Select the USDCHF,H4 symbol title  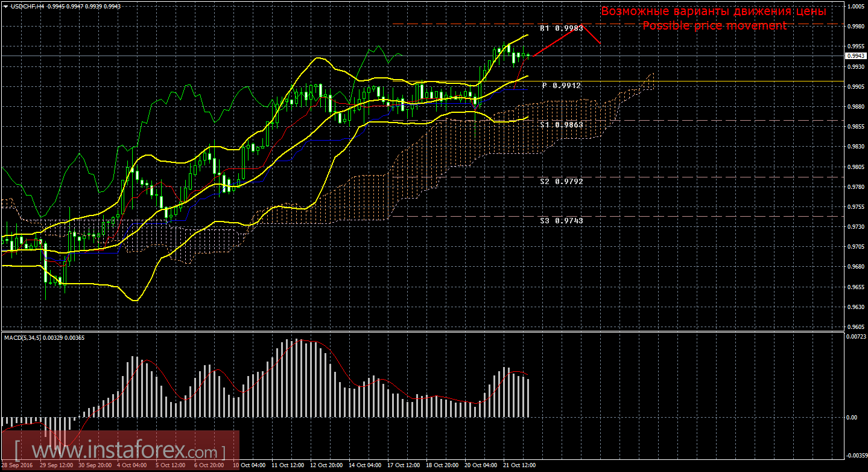pos(28,6)
